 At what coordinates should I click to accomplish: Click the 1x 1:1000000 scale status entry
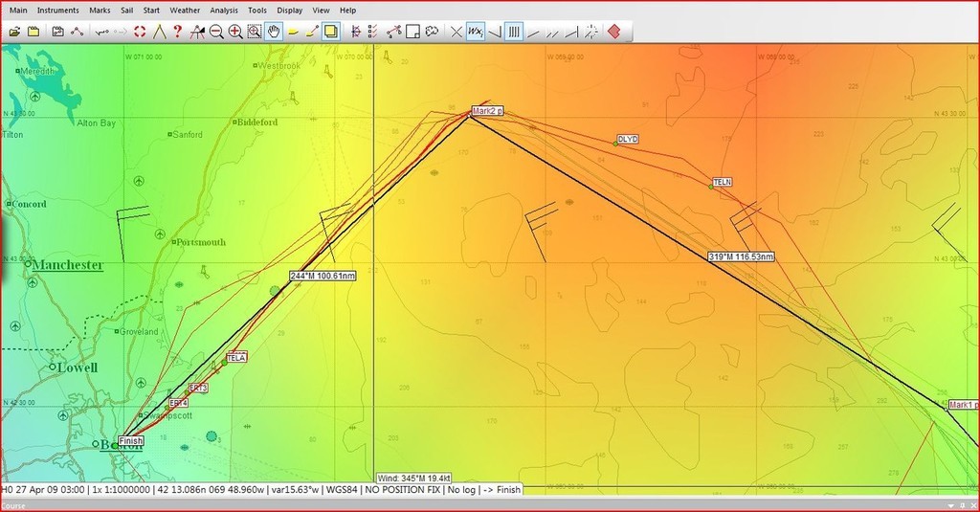click(122, 489)
